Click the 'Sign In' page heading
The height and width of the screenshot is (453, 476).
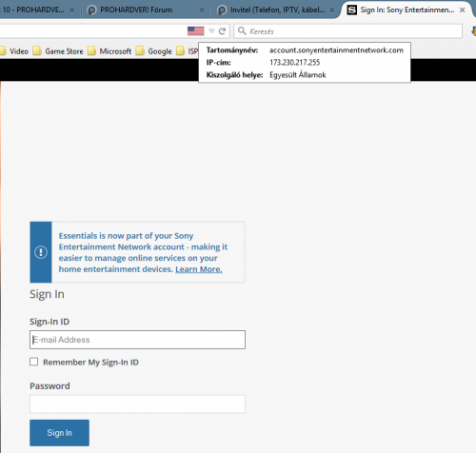[47, 294]
